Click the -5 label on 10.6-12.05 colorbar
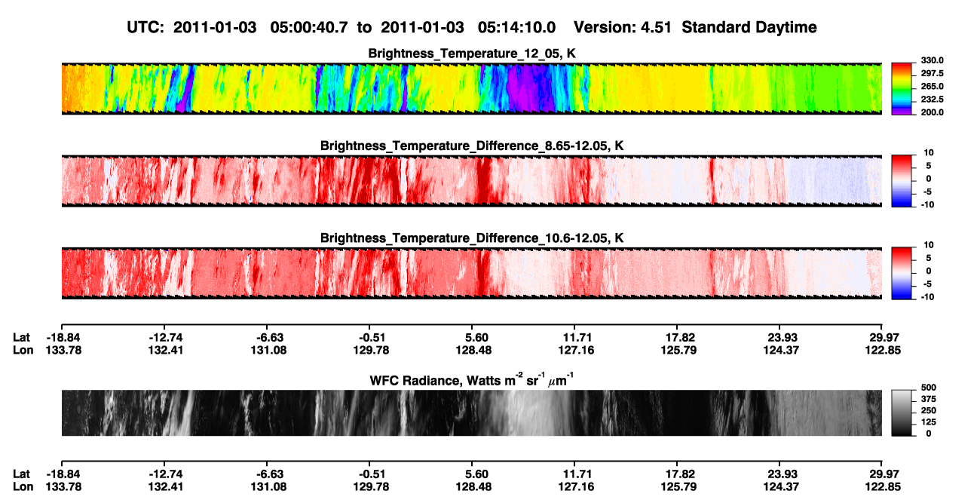Viewport: 980px width, 503px height. point(926,284)
